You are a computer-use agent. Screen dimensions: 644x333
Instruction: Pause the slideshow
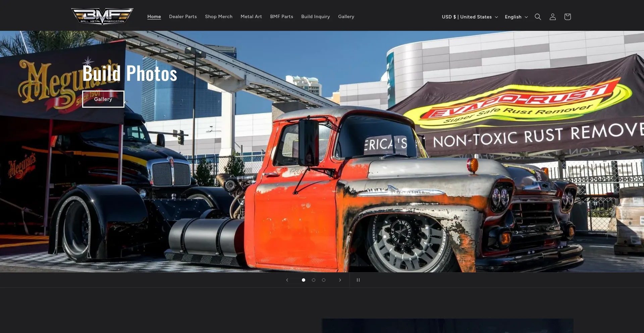[x=358, y=280]
